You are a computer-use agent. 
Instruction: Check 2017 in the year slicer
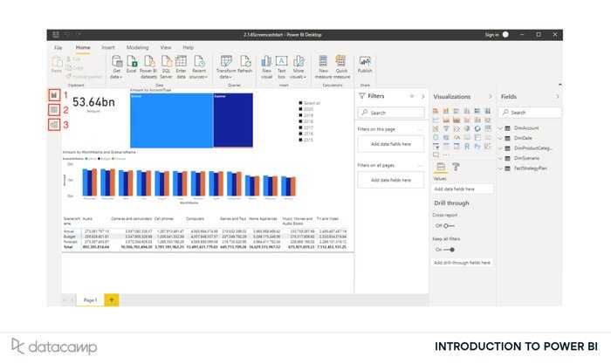[300, 127]
